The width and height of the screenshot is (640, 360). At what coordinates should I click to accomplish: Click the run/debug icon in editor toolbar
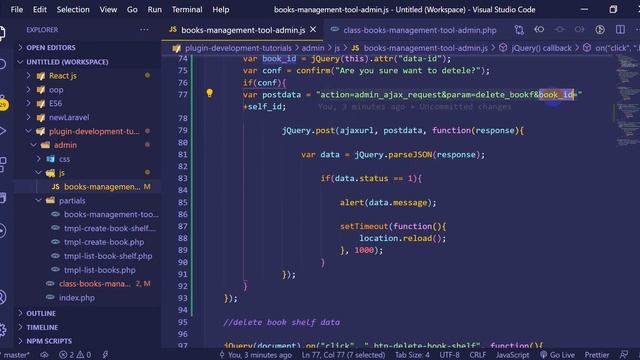(600, 29)
